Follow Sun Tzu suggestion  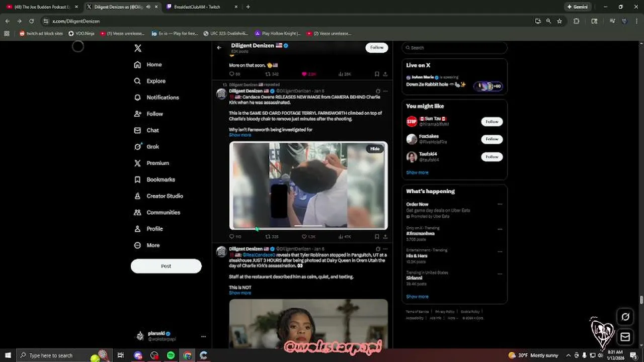tap(492, 122)
